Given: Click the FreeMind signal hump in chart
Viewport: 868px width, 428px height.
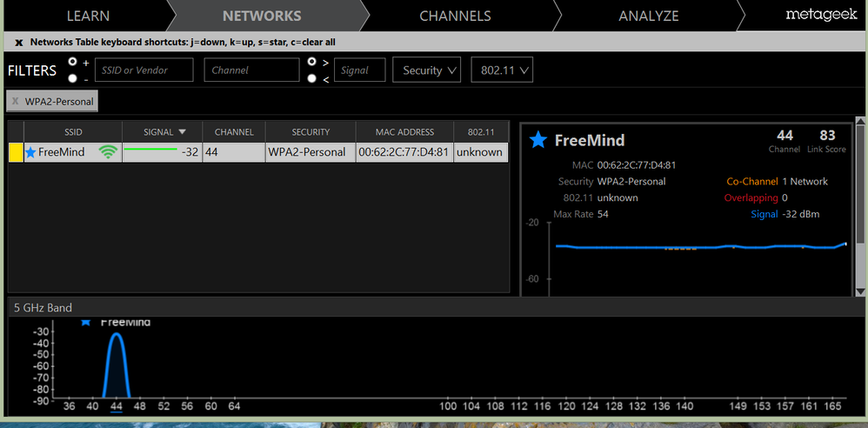Looking at the screenshot, I should (117, 365).
